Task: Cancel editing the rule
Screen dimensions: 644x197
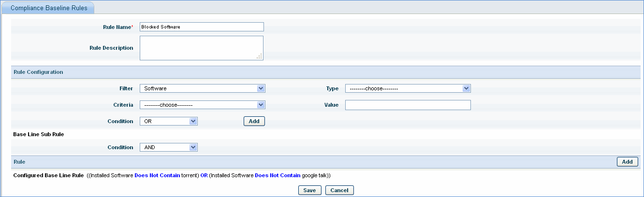Action: 339,190
